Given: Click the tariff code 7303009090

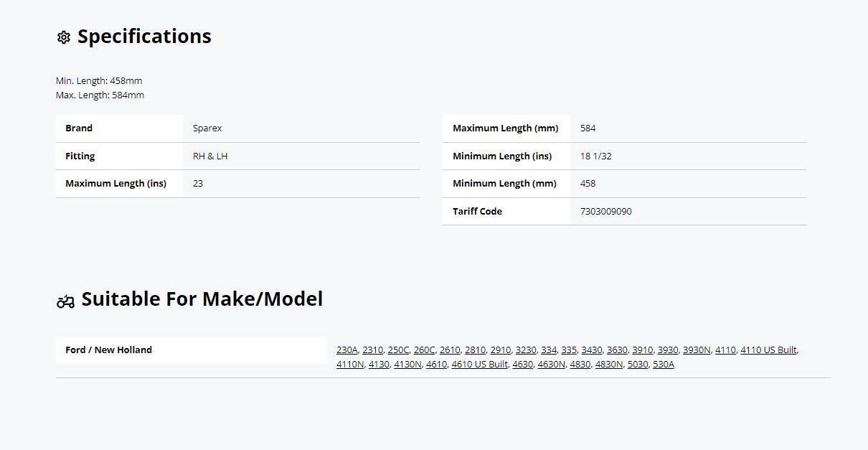Looking at the screenshot, I should point(606,211).
